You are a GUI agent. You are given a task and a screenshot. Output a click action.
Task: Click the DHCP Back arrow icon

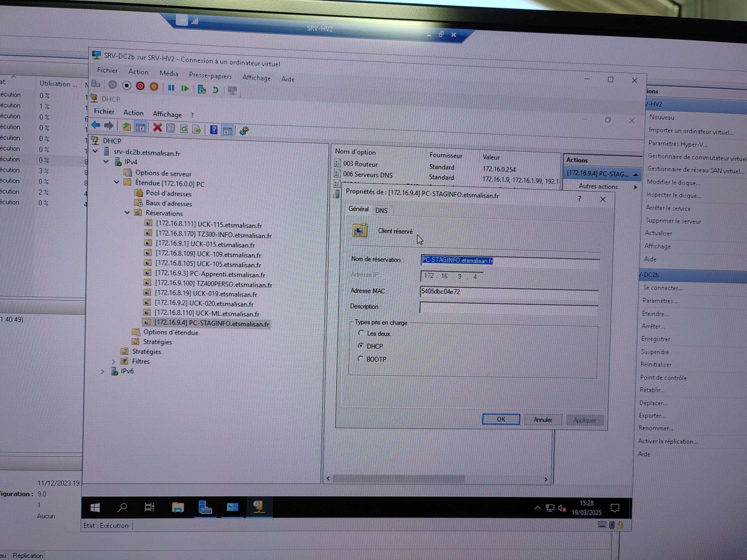tap(96, 125)
